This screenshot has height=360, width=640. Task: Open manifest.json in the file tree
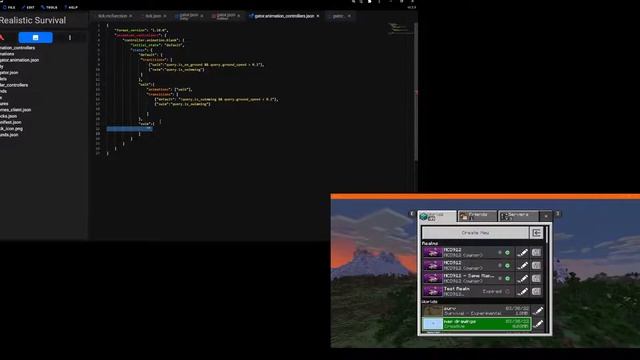click(11, 122)
